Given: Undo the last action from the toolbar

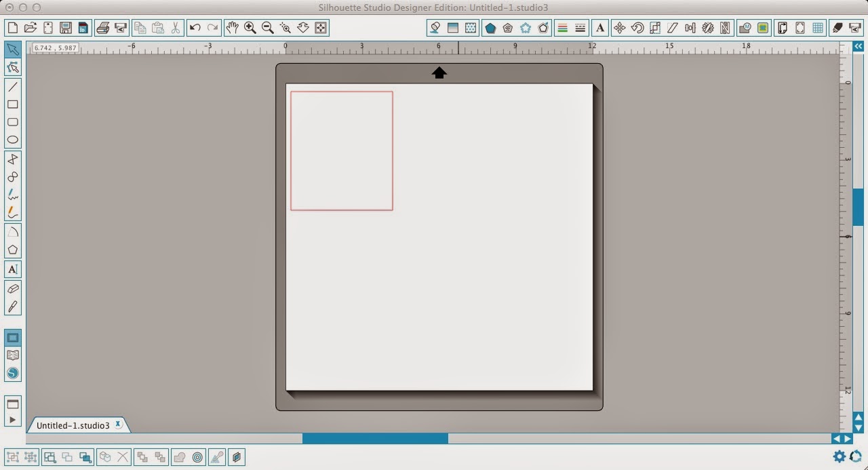Looking at the screenshot, I should (x=195, y=28).
